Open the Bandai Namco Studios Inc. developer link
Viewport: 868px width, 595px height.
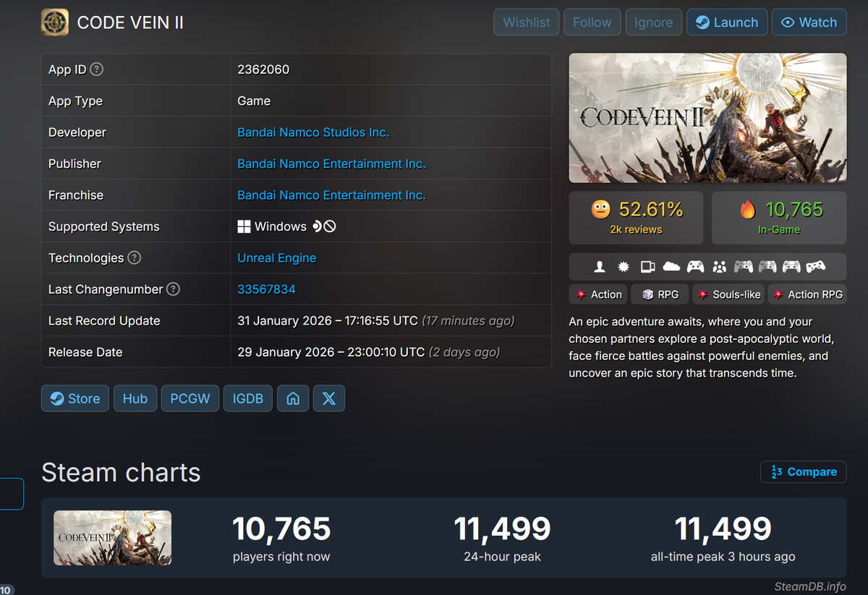(313, 132)
